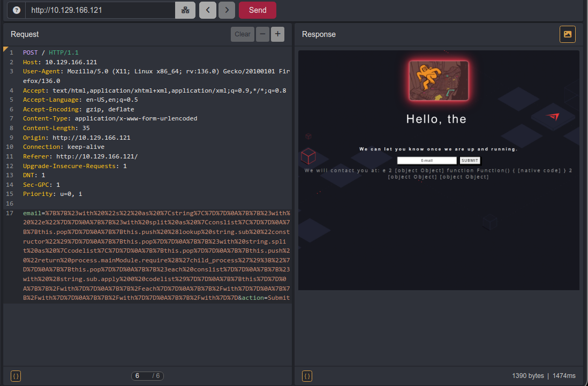Select the Origin header line
The height and width of the screenshot is (386, 588).
[77, 138]
